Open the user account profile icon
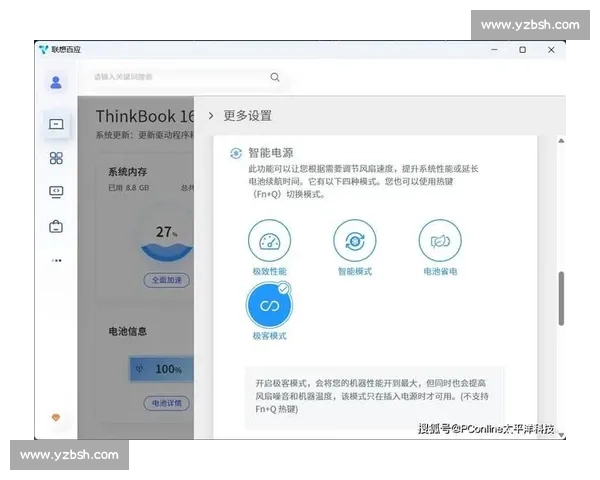Viewport: 600px width, 480px height. click(x=56, y=82)
